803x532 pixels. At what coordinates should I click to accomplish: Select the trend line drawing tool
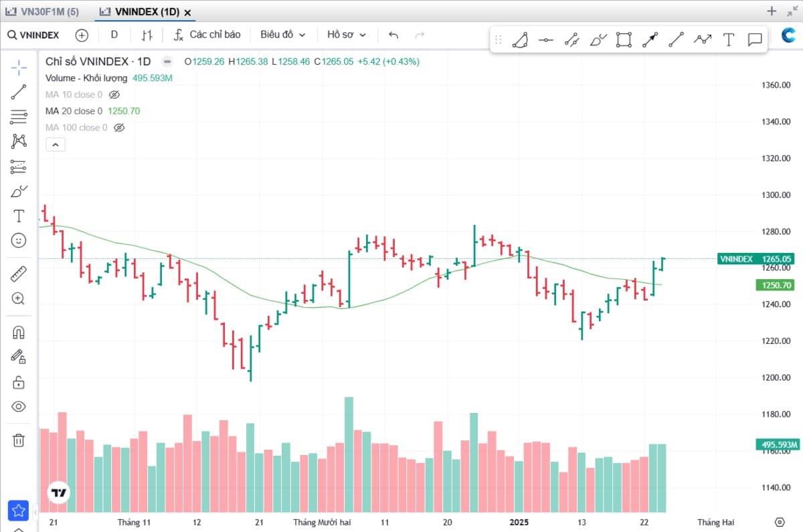click(19, 92)
